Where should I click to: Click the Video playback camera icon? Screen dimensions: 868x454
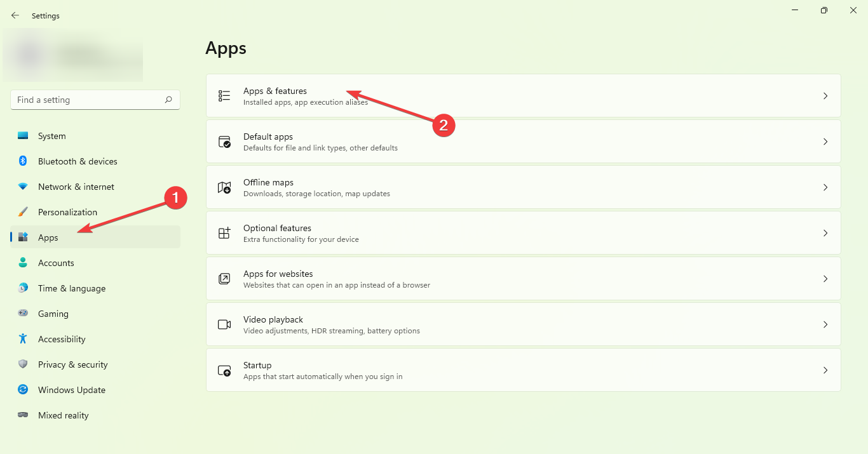pos(224,324)
